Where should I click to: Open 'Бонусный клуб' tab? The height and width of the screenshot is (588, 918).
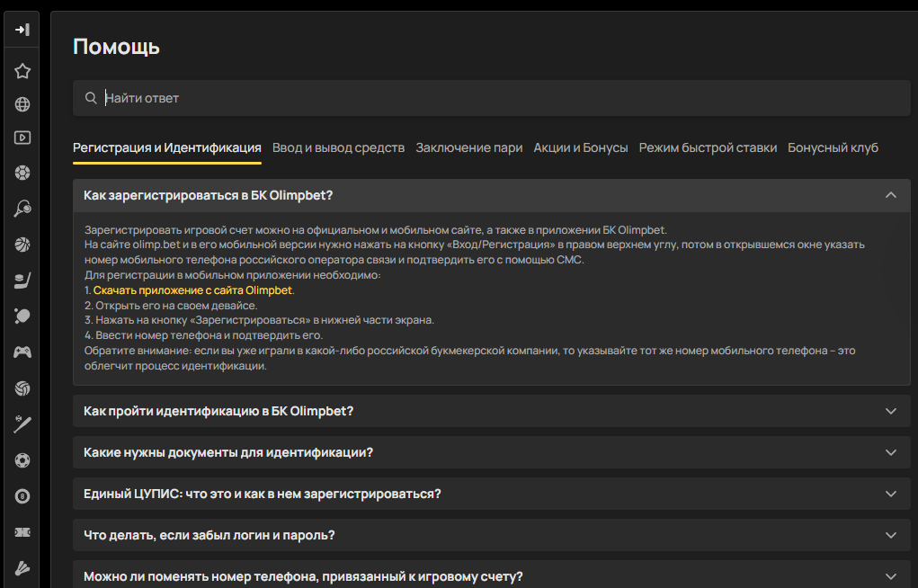coord(833,147)
